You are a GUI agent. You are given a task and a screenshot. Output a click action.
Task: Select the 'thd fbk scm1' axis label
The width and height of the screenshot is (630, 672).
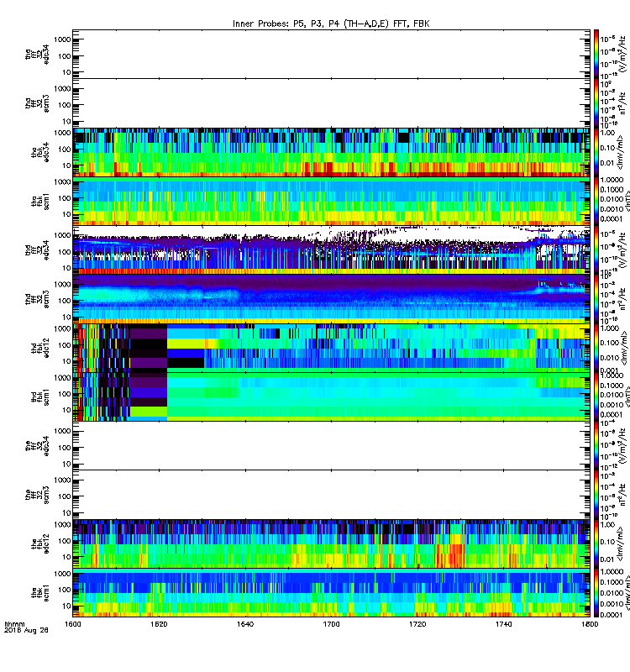click(x=40, y=397)
